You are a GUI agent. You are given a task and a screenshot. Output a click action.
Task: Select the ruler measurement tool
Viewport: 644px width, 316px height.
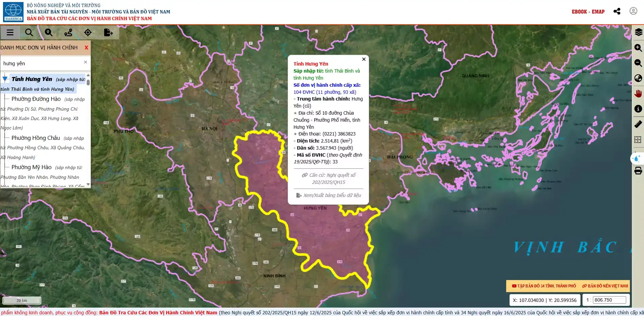click(x=638, y=124)
